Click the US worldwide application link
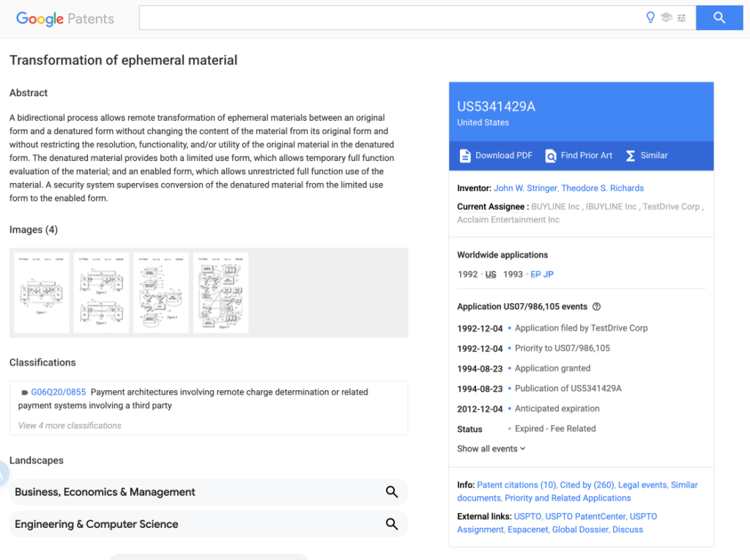750x560 pixels. click(x=491, y=274)
